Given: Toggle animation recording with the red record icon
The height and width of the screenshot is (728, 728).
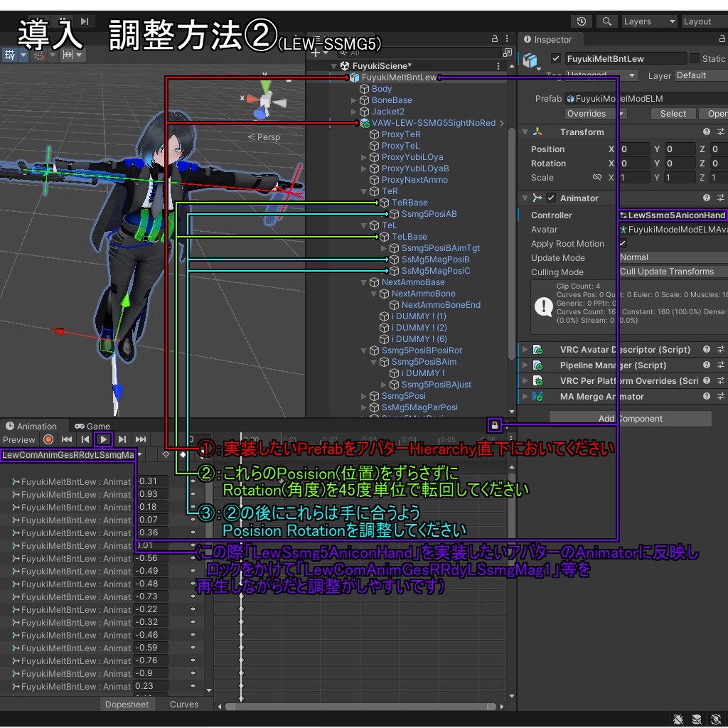Looking at the screenshot, I should click(48, 439).
